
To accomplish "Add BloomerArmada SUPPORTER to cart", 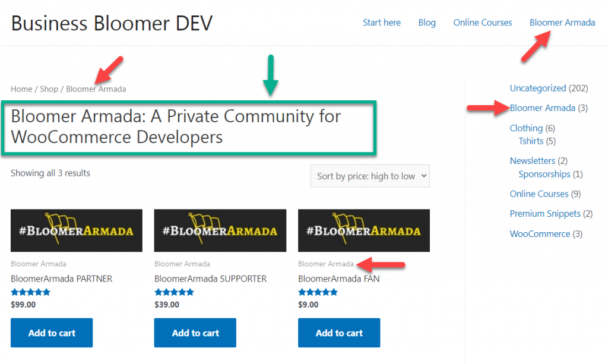I will click(195, 333).
